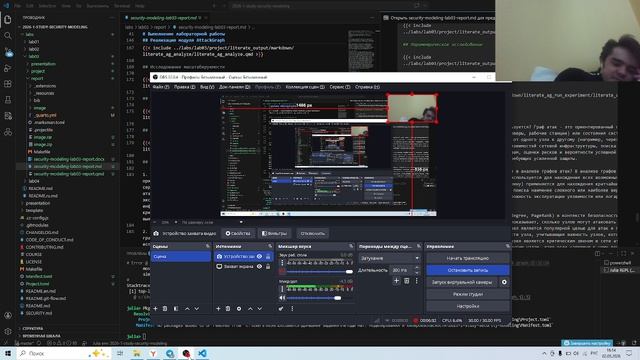Open Свойства for selected source
Viewport: 640px width, 360px height.
[x=238, y=233]
